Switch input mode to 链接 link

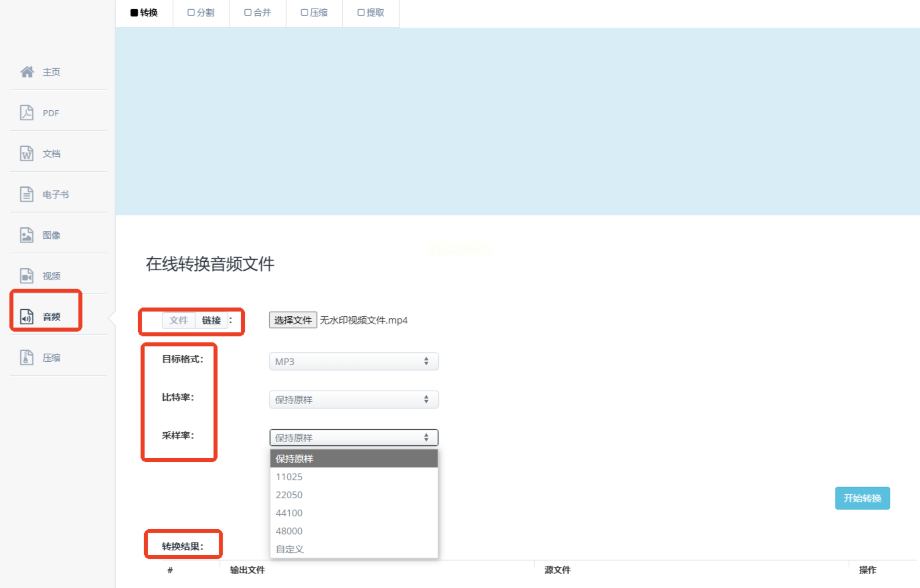coord(211,320)
